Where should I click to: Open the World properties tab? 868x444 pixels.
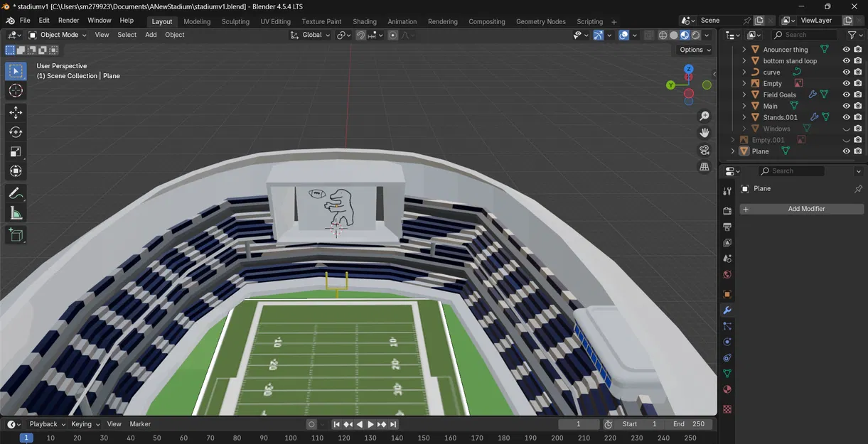(x=727, y=275)
